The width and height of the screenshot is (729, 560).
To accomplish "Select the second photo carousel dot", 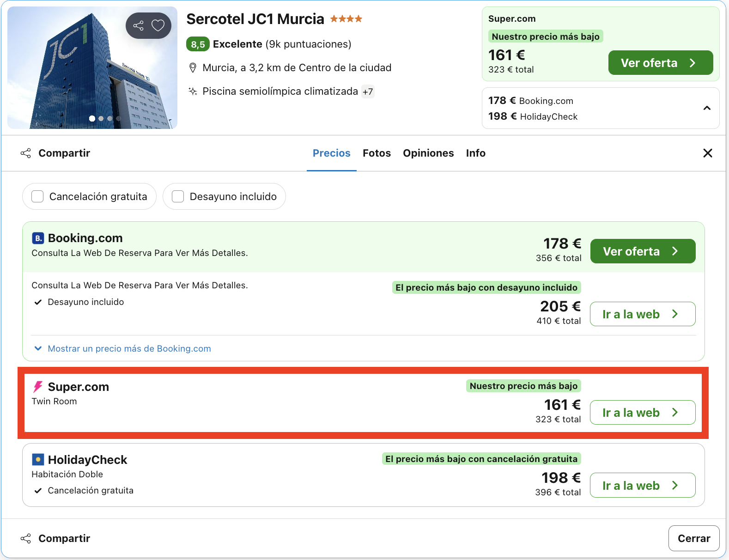I will 101,119.
